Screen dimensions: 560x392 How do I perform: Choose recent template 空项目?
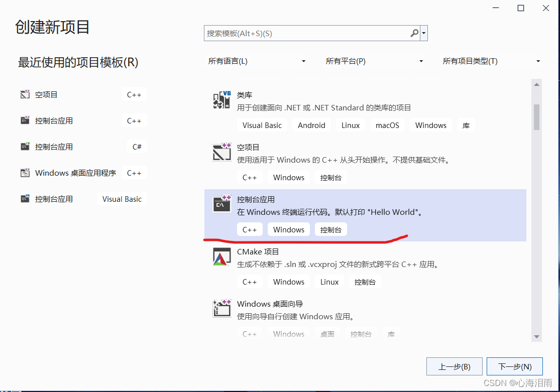46,94
